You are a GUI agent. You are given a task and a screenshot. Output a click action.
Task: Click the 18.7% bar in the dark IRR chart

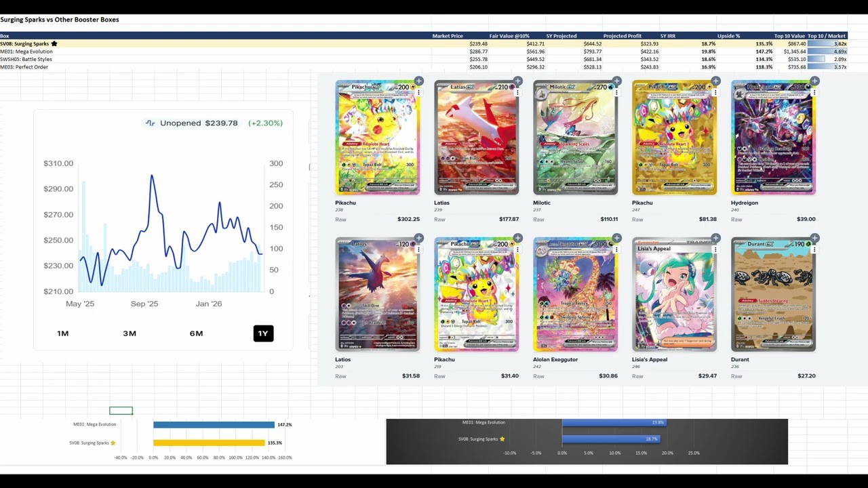611,439
